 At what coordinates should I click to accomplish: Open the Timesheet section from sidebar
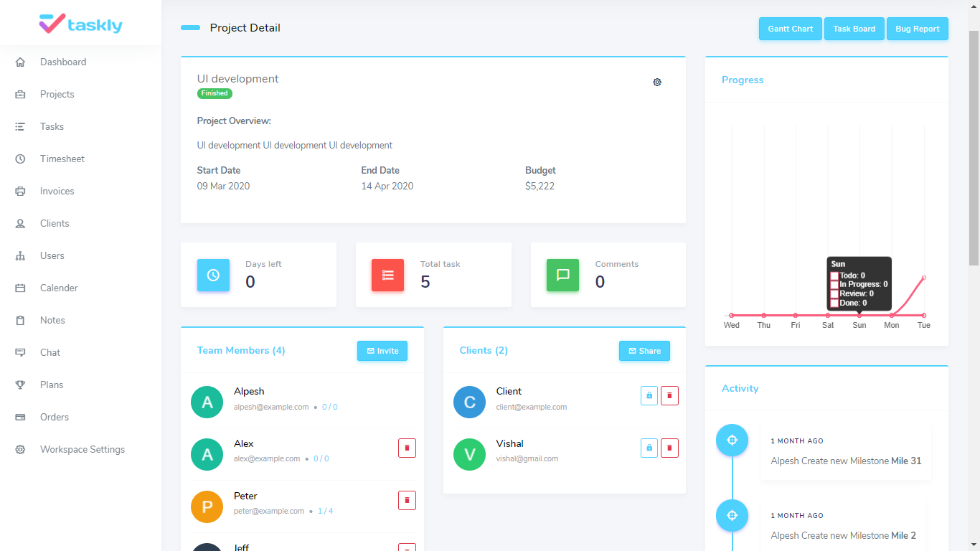(61, 159)
